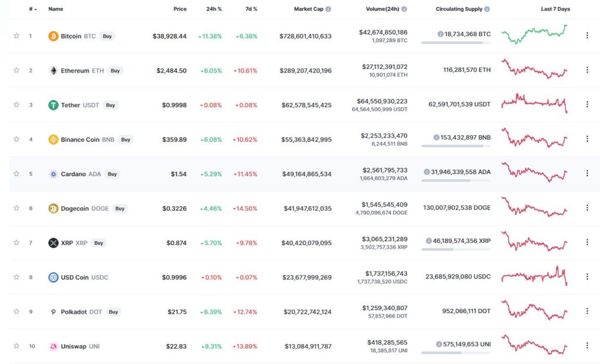This screenshot has height=364, width=600.
Task: Open Ethereum row three-dot menu
Action: [x=587, y=70]
